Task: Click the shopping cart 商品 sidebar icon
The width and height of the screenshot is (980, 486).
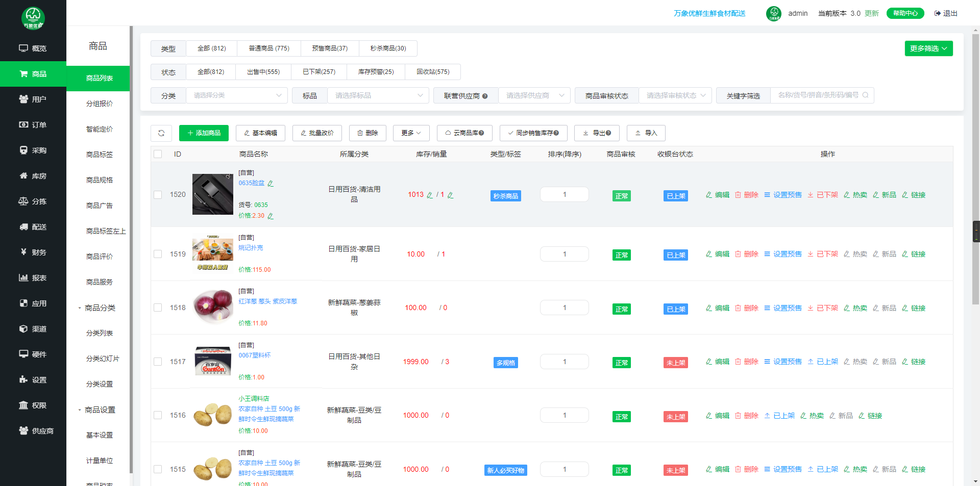Action: 23,74
